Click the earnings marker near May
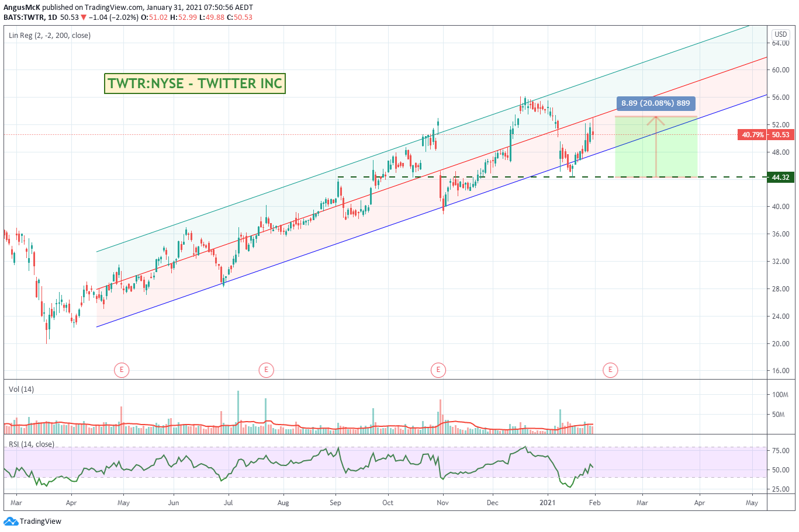The height and width of the screenshot is (532, 799). pyautogui.click(x=122, y=370)
